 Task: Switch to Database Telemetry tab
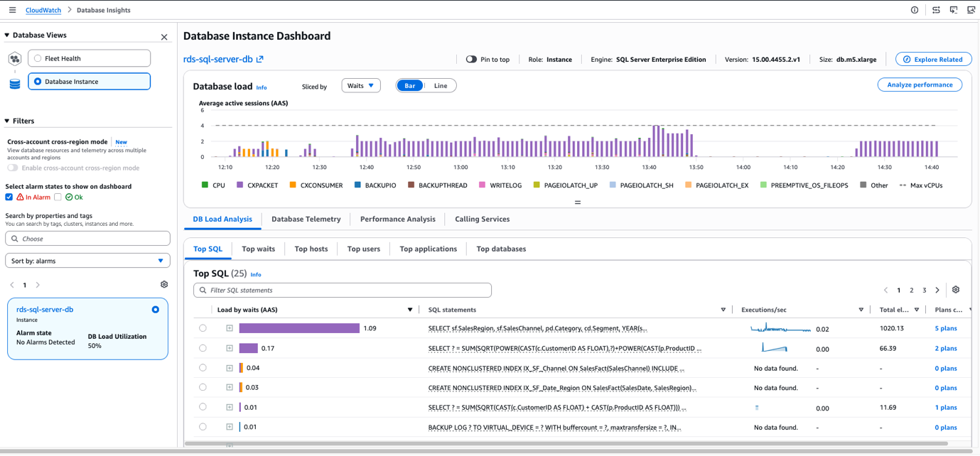[x=306, y=219]
